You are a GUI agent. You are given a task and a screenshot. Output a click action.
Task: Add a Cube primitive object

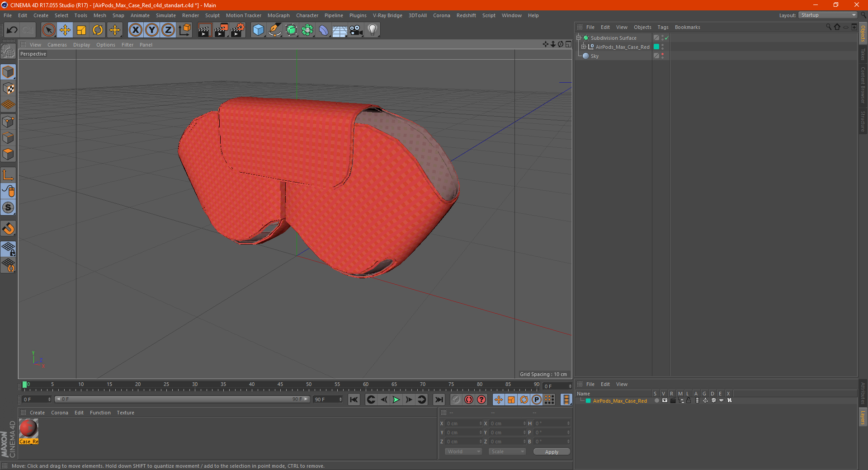tap(258, 30)
